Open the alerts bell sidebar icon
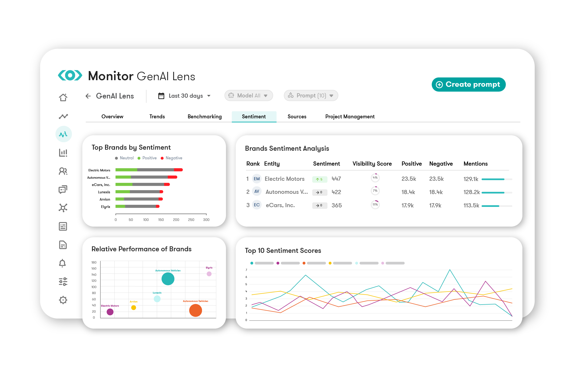 pos(62,263)
